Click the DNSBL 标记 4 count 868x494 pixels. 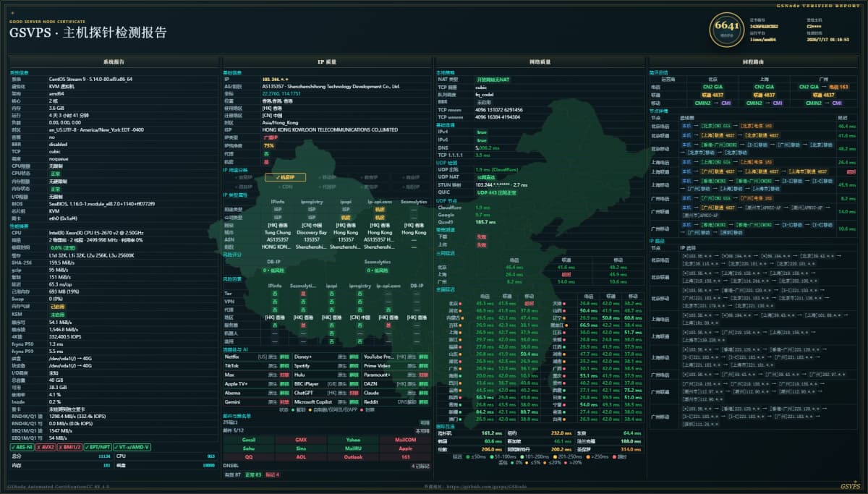272,474
